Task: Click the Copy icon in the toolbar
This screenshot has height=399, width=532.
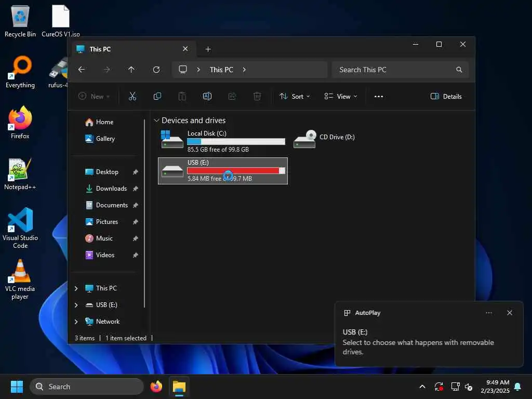Action: point(157,96)
